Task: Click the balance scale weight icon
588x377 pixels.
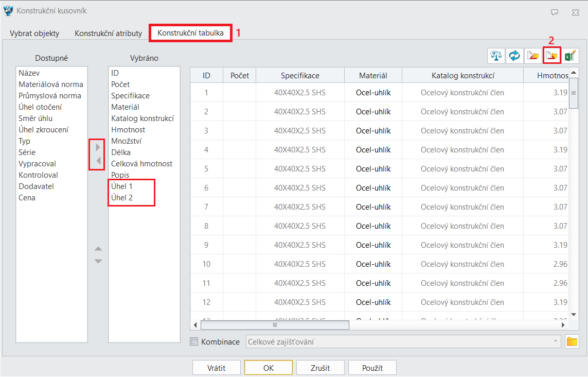Action: click(496, 56)
